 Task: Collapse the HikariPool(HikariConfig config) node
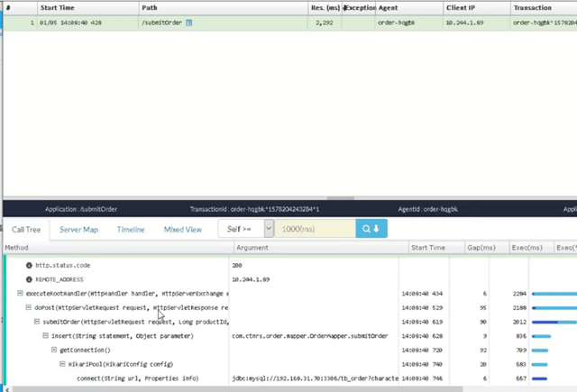point(62,364)
